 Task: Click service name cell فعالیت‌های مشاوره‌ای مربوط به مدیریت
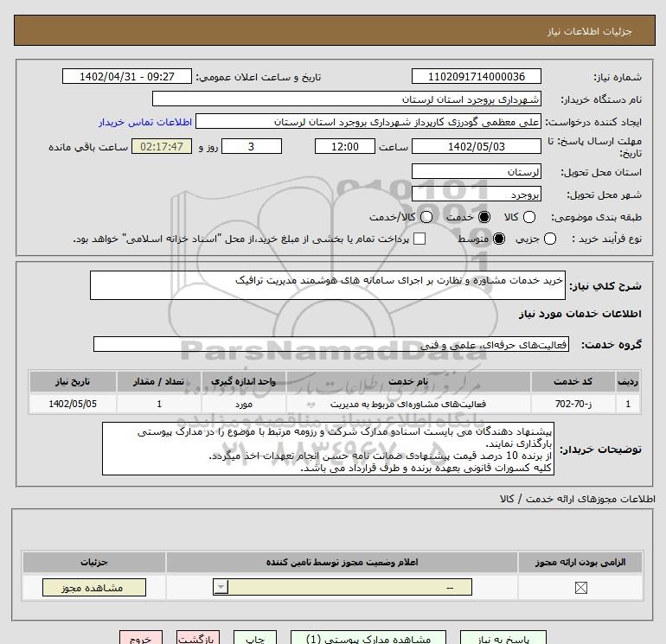coord(408,404)
